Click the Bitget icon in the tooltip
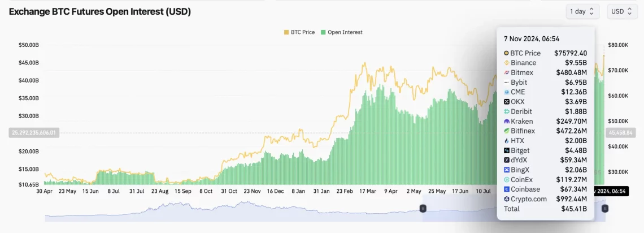This screenshot has height=233, width=644. 506,150
